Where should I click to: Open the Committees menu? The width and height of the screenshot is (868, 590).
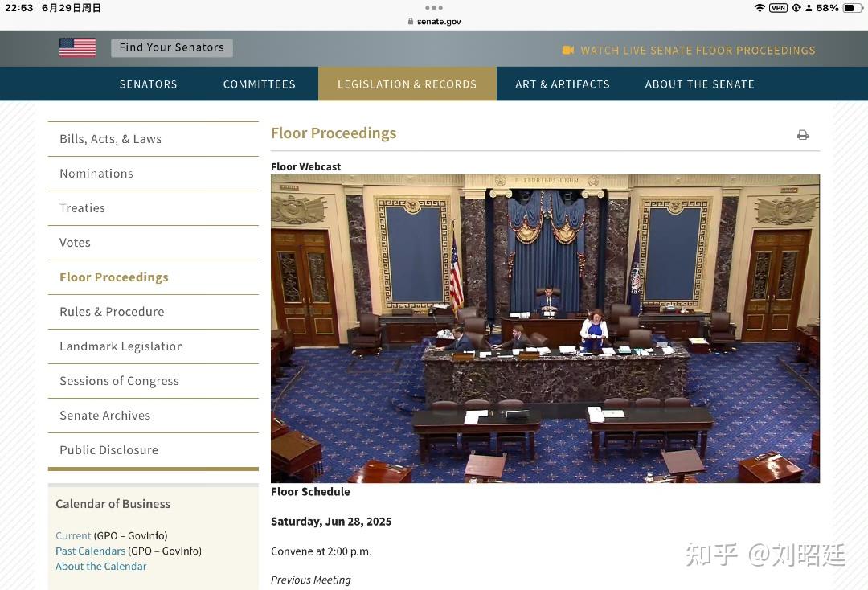(259, 84)
